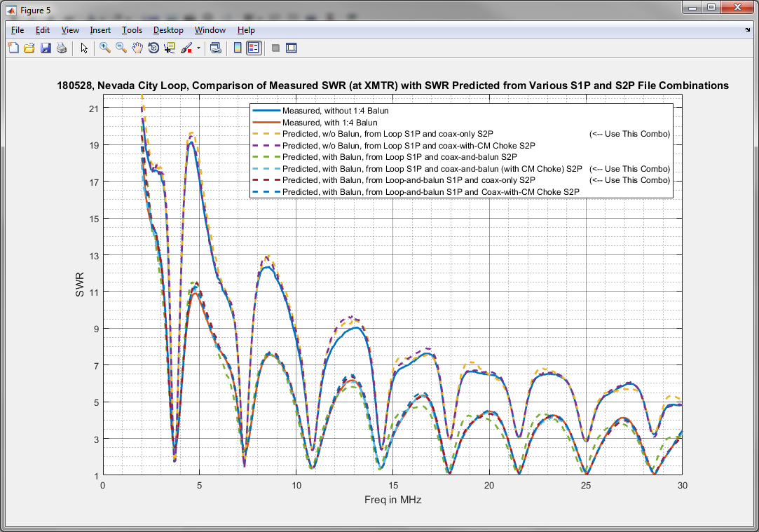Click y-axis tick label 21

[x=93, y=109]
